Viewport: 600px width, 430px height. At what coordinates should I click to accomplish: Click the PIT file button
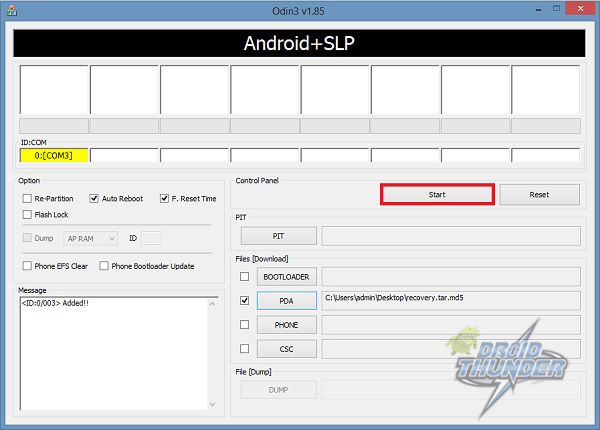pos(278,236)
